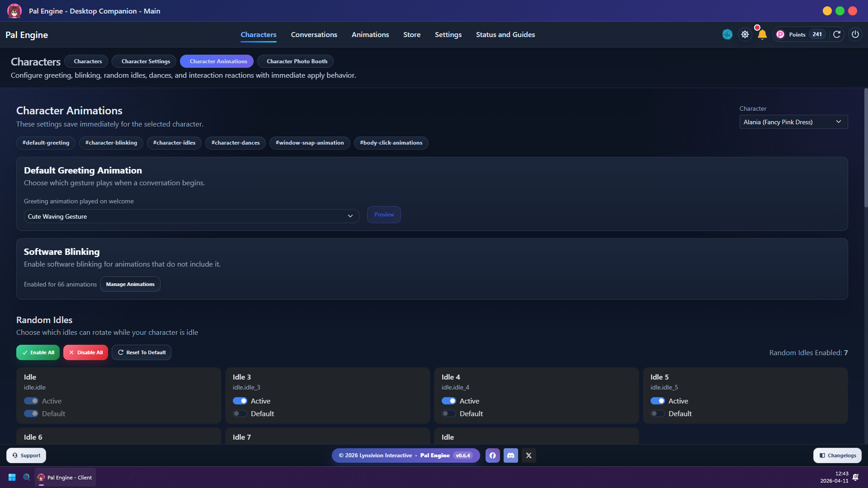
Task: Click the system tray notification icon
Action: [x=855, y=477]
